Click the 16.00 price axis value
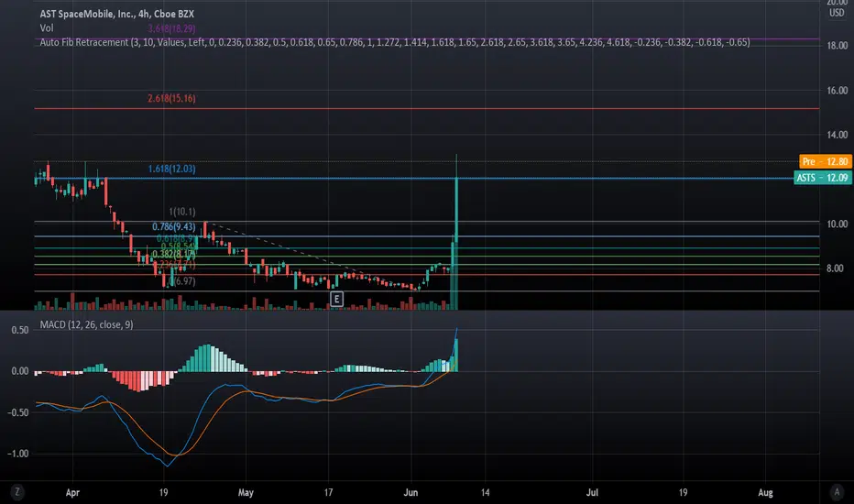 [838, 91]
